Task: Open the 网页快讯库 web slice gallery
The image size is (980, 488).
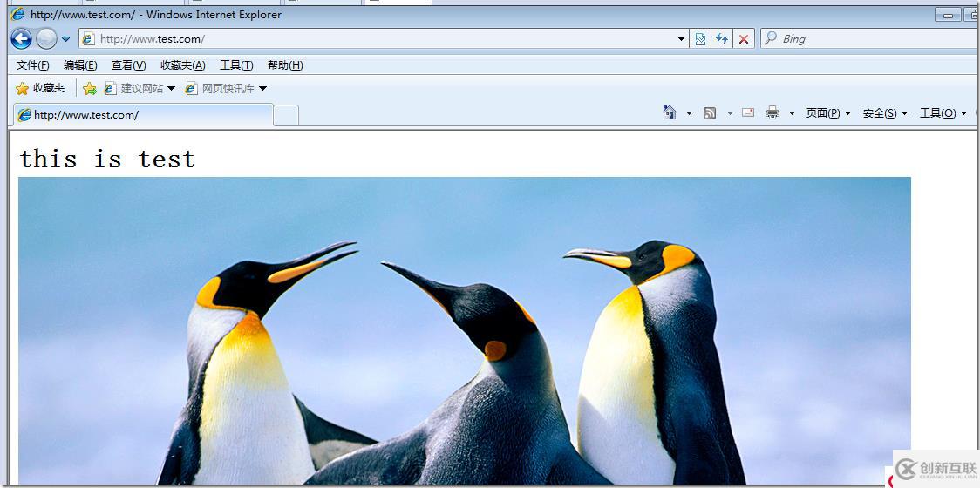Action: click(x=221, y=89)
